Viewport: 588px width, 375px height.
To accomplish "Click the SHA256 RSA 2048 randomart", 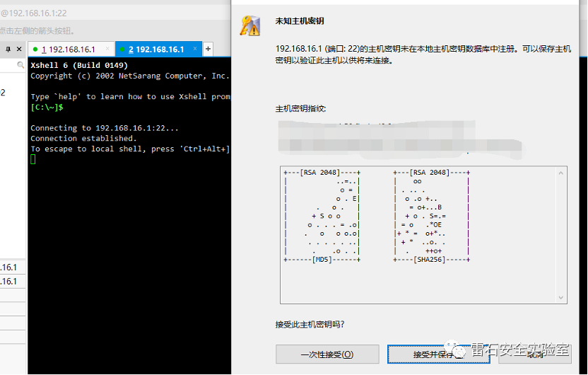I will tap(431, 216).
